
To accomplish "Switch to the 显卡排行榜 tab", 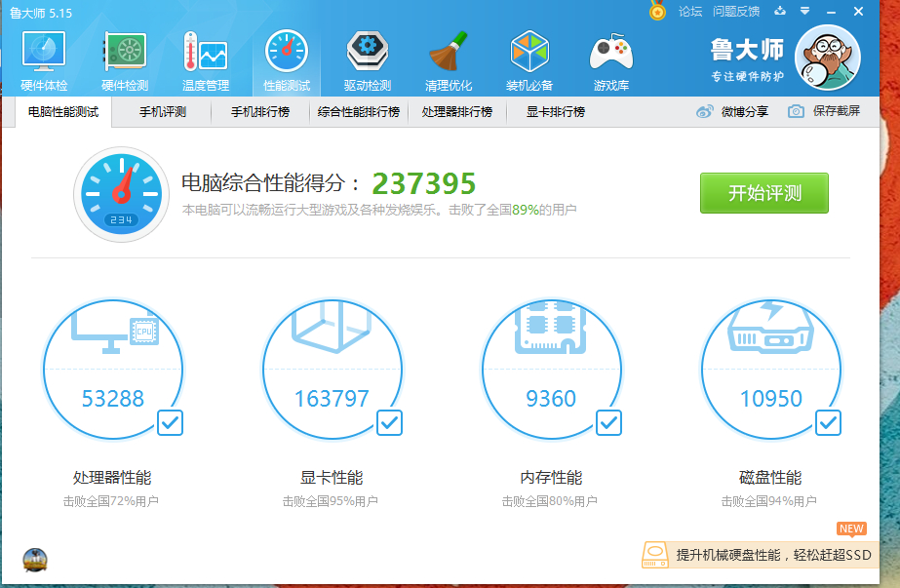I will point(555,112).
